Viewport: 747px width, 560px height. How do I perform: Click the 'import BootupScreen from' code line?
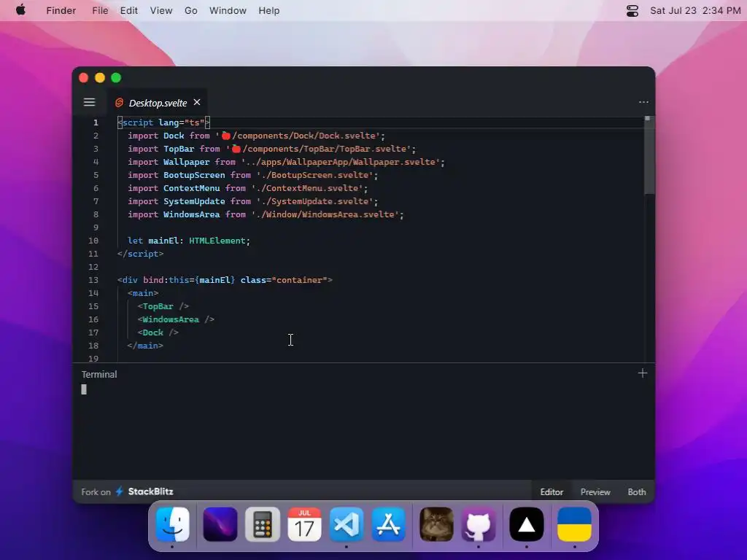tap(252, 175)
